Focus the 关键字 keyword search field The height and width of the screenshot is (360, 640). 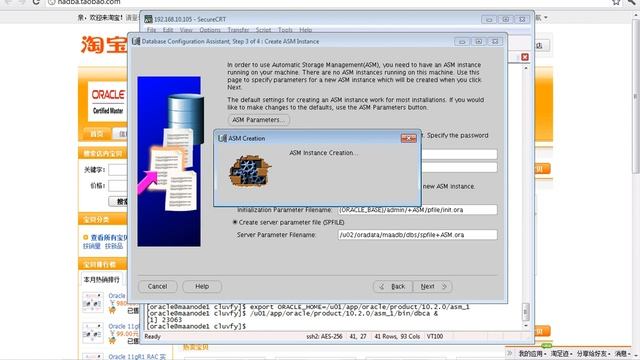pyautogui.click(x=118, y=170)
